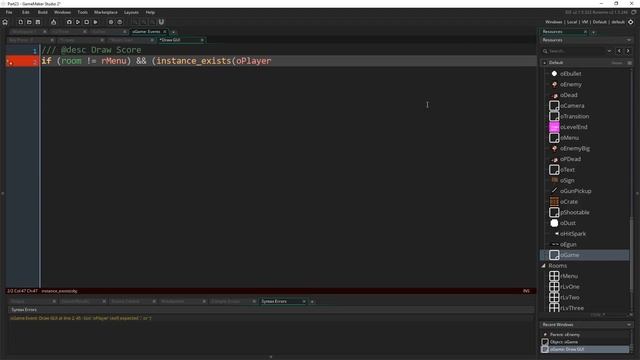Open the Layouts menu
Screen dimensions: 640x360
(x=131, y=13)
